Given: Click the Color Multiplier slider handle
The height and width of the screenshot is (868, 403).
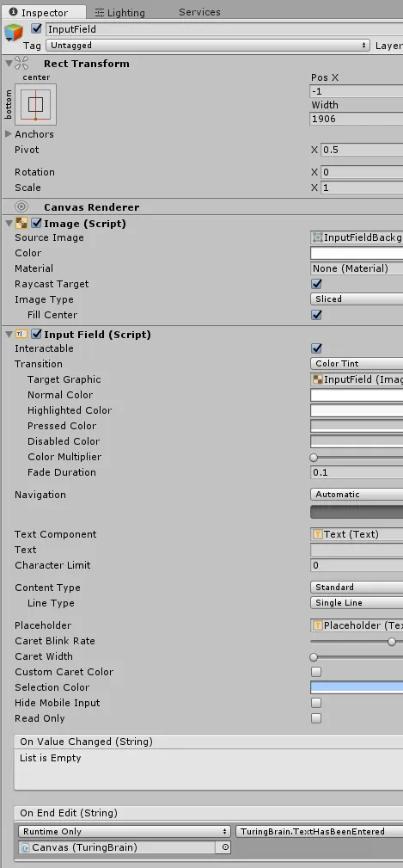Looking at the screenshot, I should pos(314,458).
